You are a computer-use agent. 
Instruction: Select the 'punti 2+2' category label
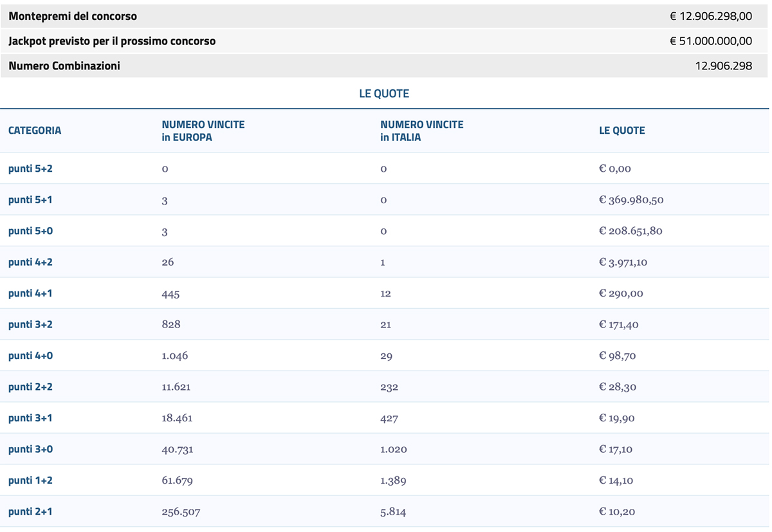30,387
